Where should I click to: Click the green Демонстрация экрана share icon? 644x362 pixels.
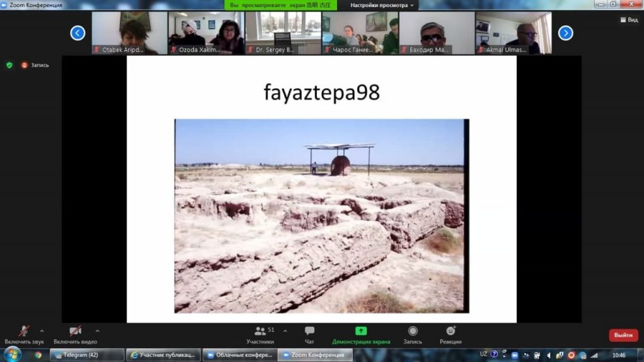coord(361,331)
